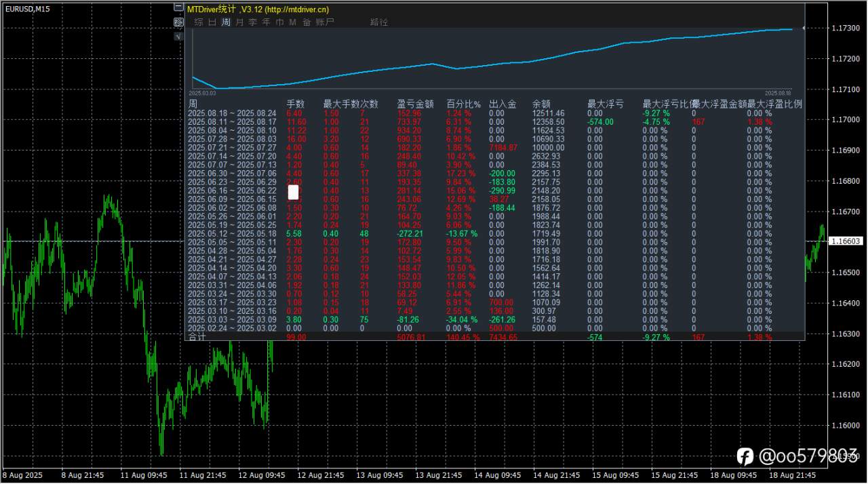Select the week row 2025.08.04 ~ 2025.08.10
Screen dimensions: 868x484
click(494, 130)
